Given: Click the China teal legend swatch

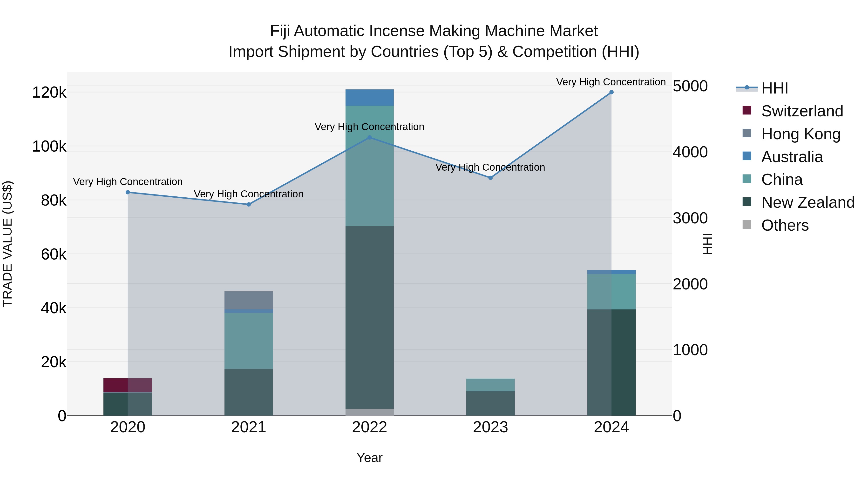Looking at the screenshot, I should point(747,179).
